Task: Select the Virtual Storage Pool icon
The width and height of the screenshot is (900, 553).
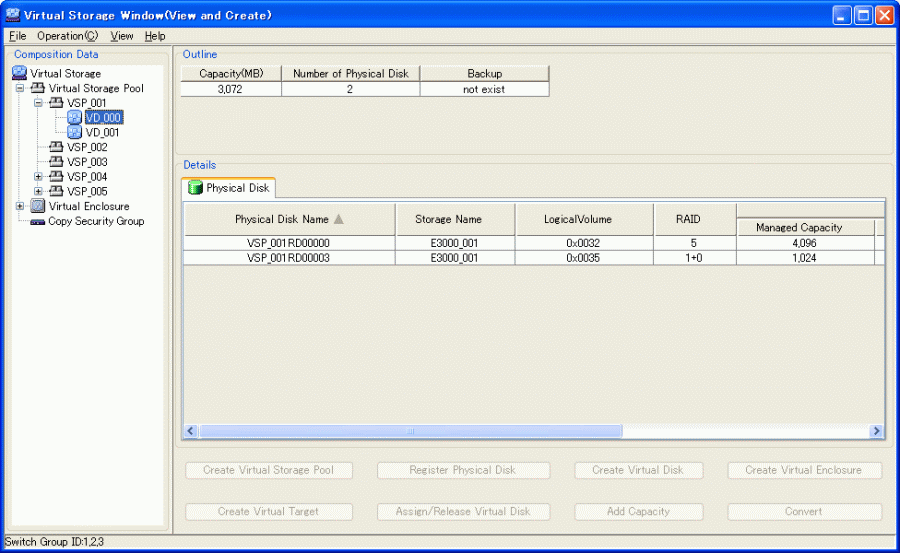Action: pos(37,88)
